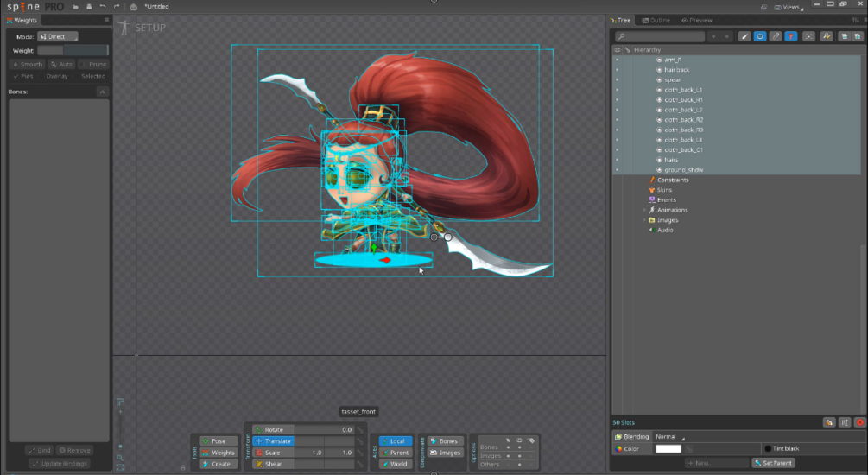Click the redo arrow icon

coord(117,7)
